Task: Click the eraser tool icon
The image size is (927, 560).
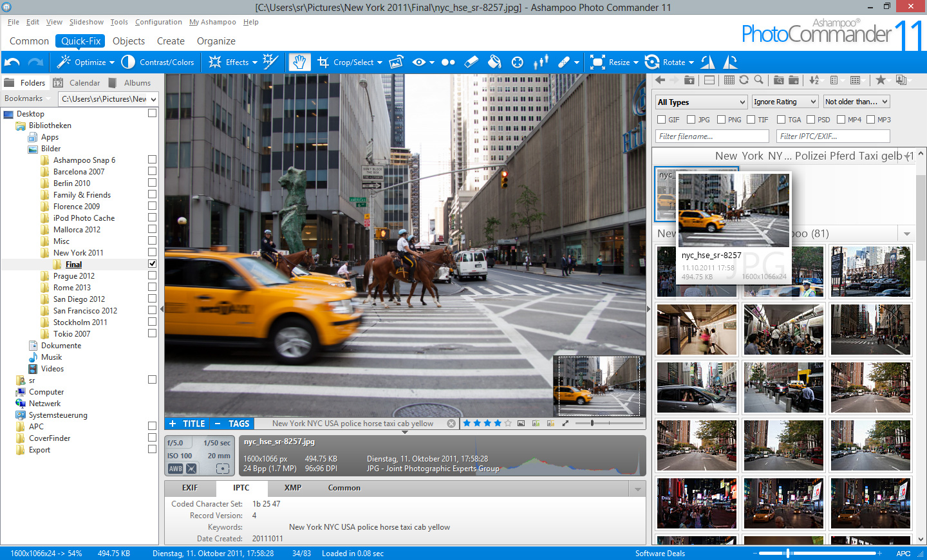Action: coord(471,62)
